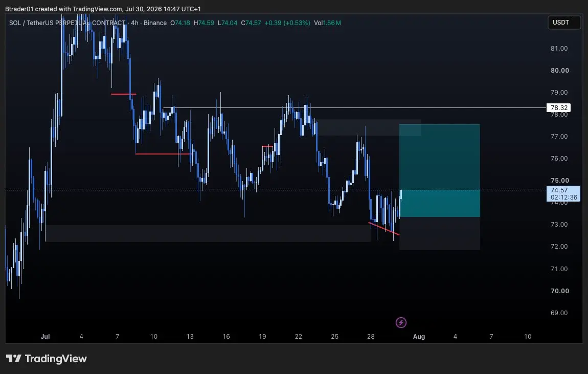Select the red trendline near 73.00

(384, 229)
